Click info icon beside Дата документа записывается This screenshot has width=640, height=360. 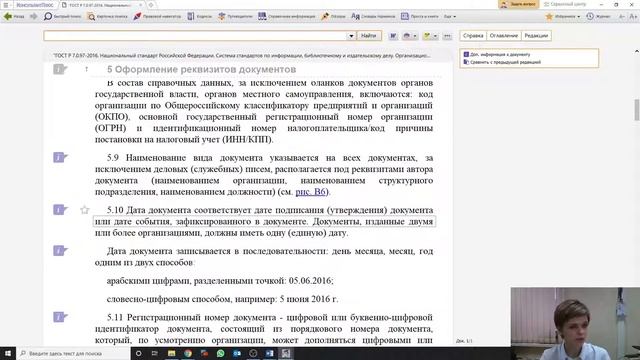(60, 251)
